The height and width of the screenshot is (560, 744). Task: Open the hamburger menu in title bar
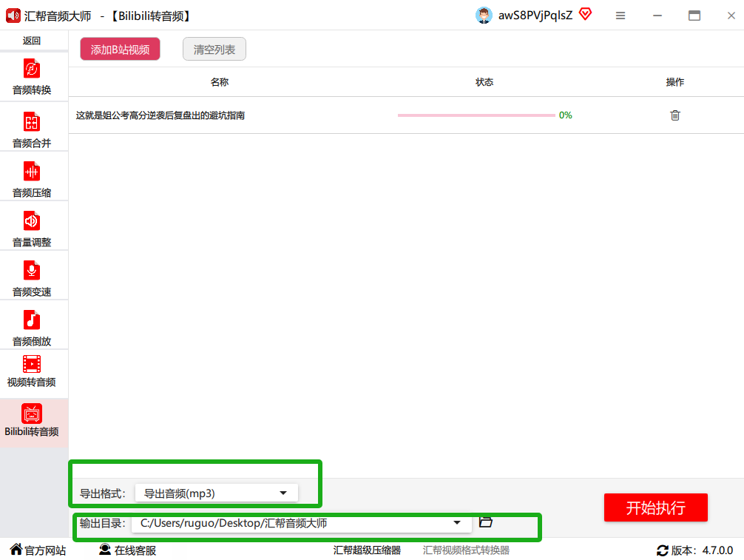click(620, 16)
